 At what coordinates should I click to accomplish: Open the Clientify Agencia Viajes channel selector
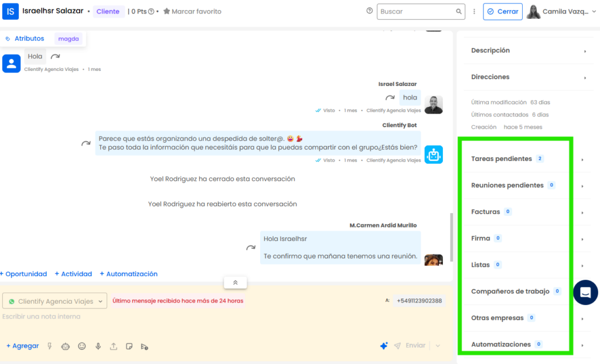(x=54, y=301)
